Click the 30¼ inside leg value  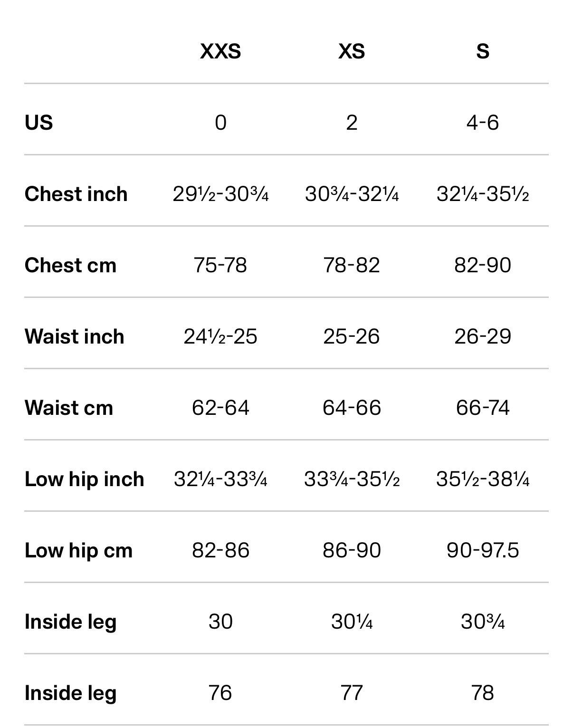(x=352, y=622)
